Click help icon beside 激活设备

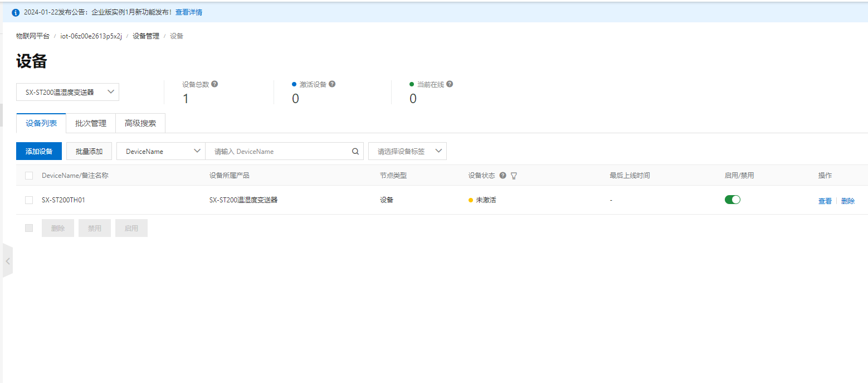click(x=332, y=84)
